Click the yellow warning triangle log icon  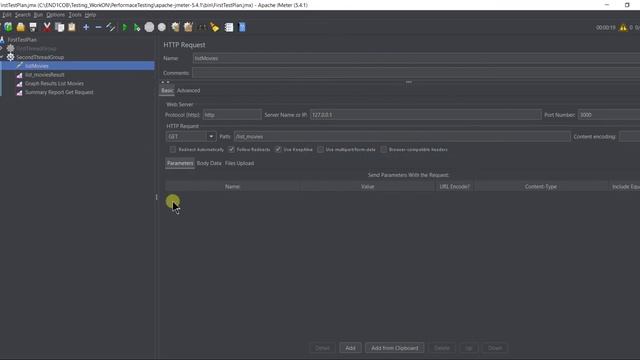tap(623, 27)
